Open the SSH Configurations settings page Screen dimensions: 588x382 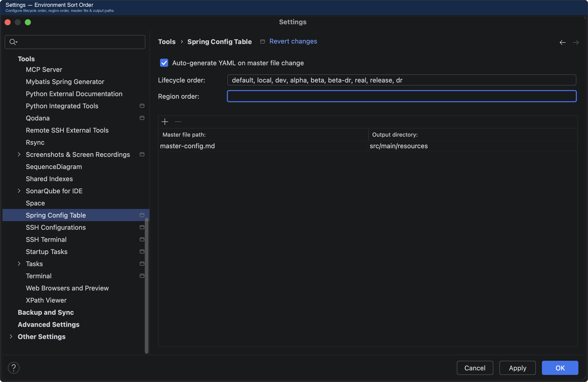(56, 227)
